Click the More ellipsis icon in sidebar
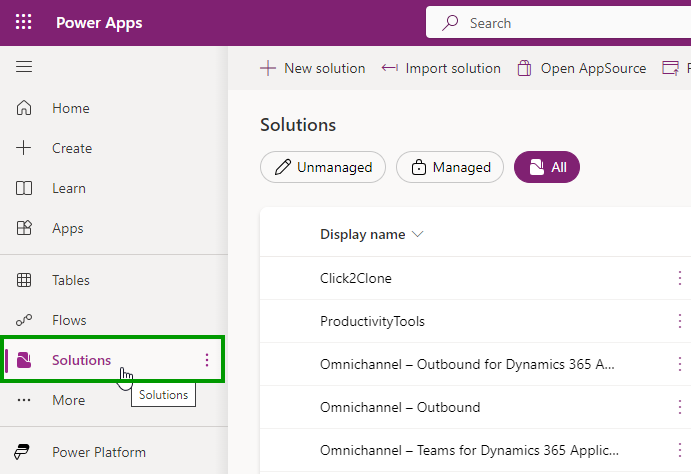The width and height of the screenshot is (691, 474). point(24,400)
